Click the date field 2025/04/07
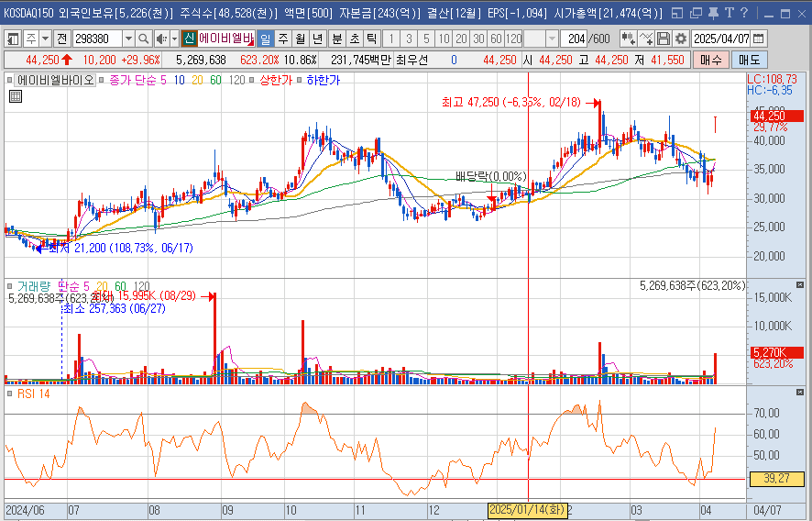Viewport: 812px width, 521px height. (x=721, y=39)
